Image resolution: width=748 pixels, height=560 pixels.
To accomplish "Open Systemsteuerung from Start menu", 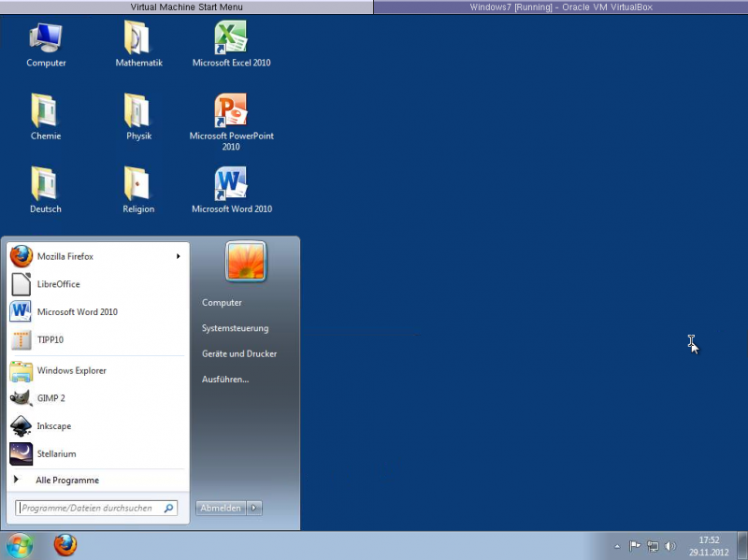I will point(236,328).
